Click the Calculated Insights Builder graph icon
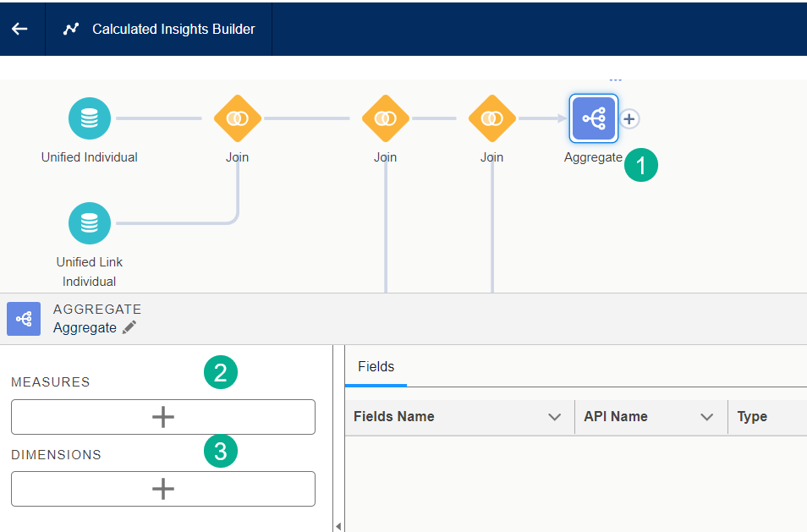Screen dimensions: 807x532 (71, 29)
